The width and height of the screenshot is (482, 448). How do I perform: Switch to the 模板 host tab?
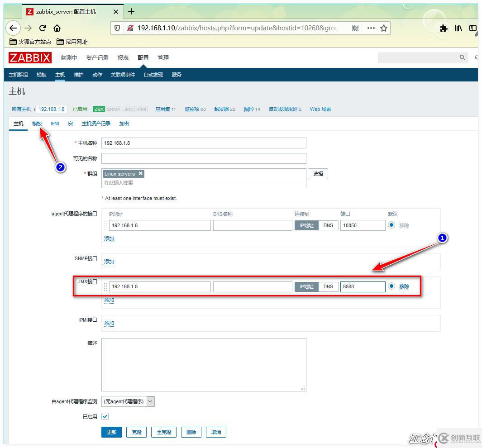(37, 124)
